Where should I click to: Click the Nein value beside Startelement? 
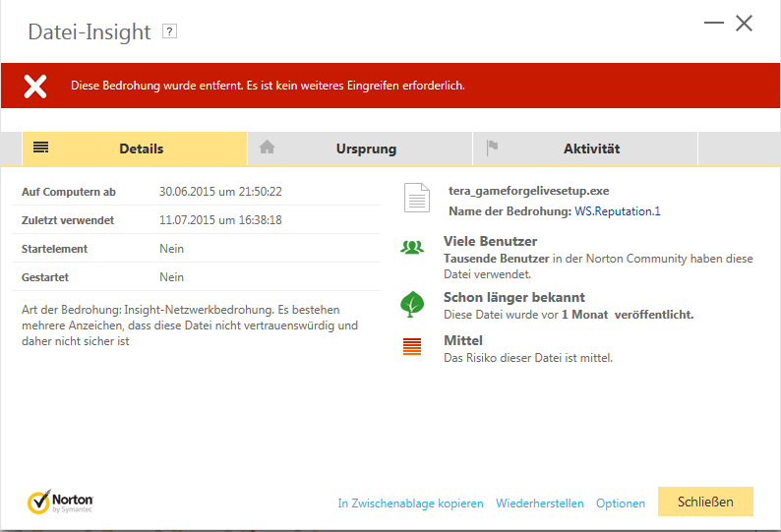[x=171, y=249]
